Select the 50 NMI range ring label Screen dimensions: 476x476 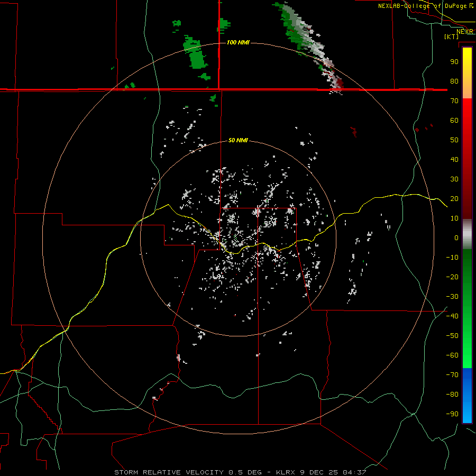(x=238, y=140)
